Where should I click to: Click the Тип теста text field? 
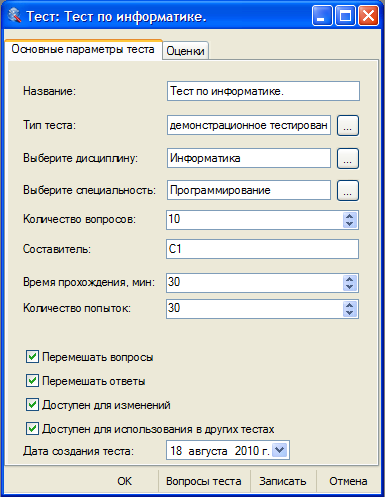click(x=249, y=125)
